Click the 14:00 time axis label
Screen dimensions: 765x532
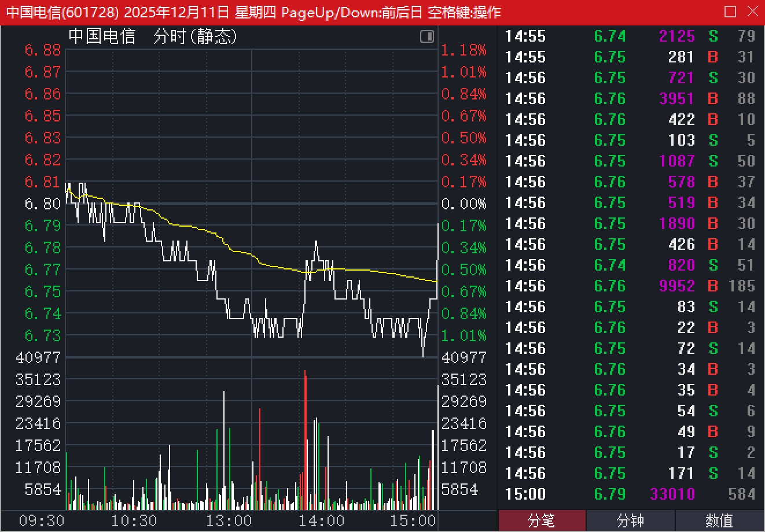pyautogui.click(x=322, y=520)
